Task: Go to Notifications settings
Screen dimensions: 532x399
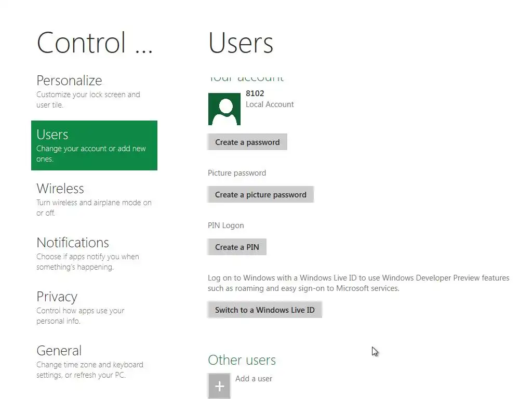Action: (94, 254)
